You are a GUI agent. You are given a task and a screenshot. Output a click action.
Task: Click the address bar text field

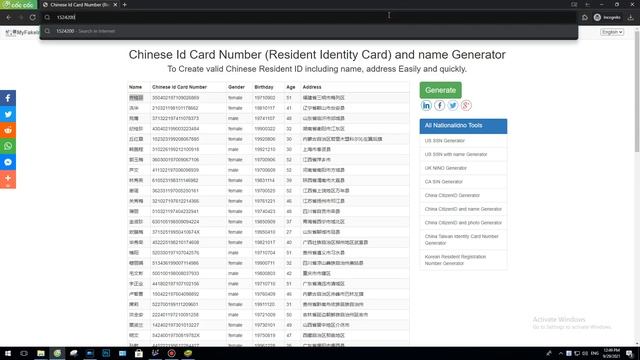(x=310, y=17)
